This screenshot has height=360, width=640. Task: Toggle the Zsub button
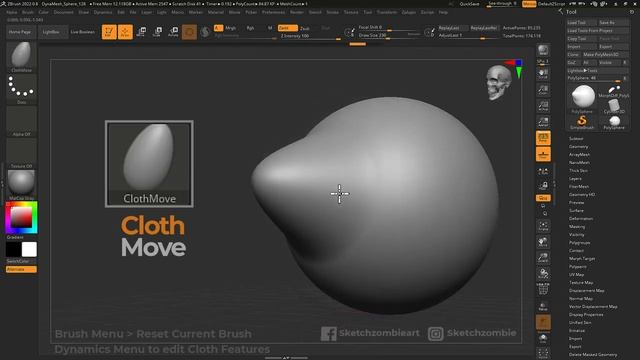coord(305,28)
